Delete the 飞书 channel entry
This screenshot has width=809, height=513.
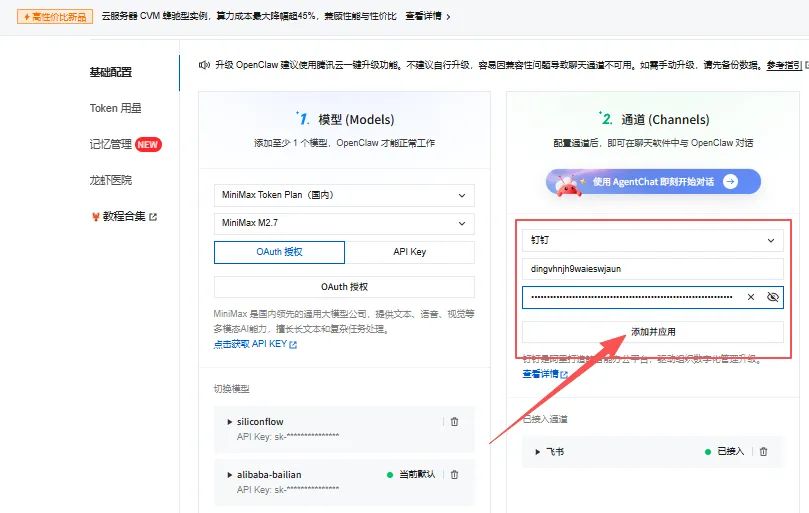point(764,452)
